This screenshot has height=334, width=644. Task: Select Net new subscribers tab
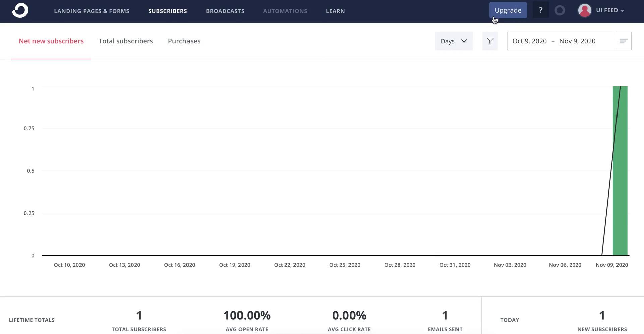51,41
